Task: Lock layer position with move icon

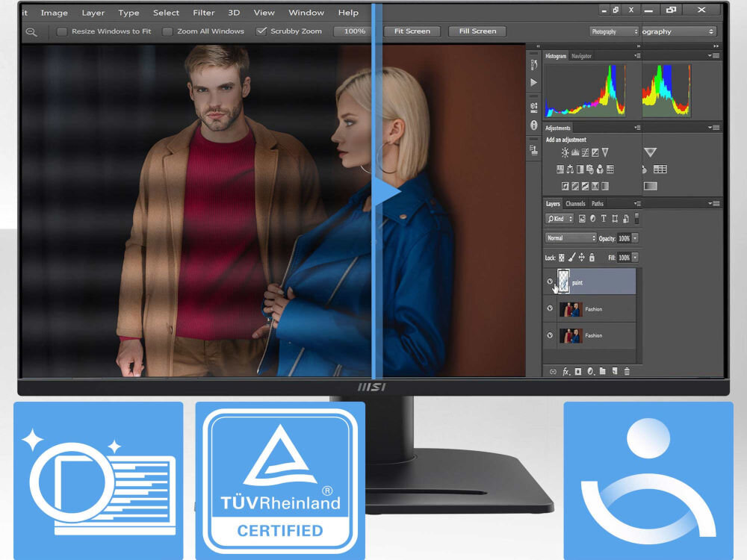Action: tap(581, 257)
